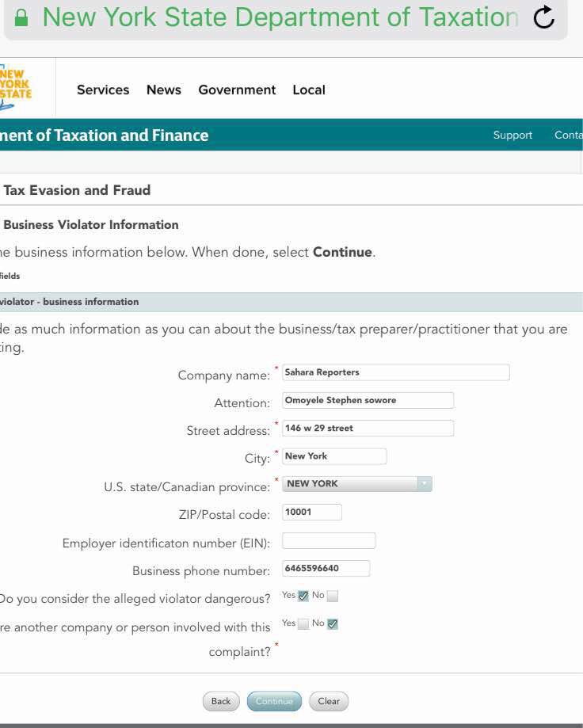Reload page with the refresh icon

(543, 17)
